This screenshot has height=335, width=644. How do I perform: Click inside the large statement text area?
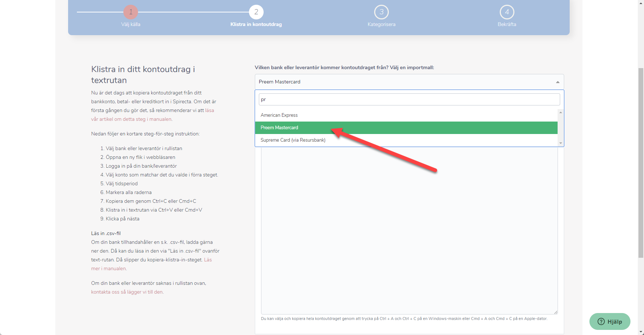pos(409,231)
